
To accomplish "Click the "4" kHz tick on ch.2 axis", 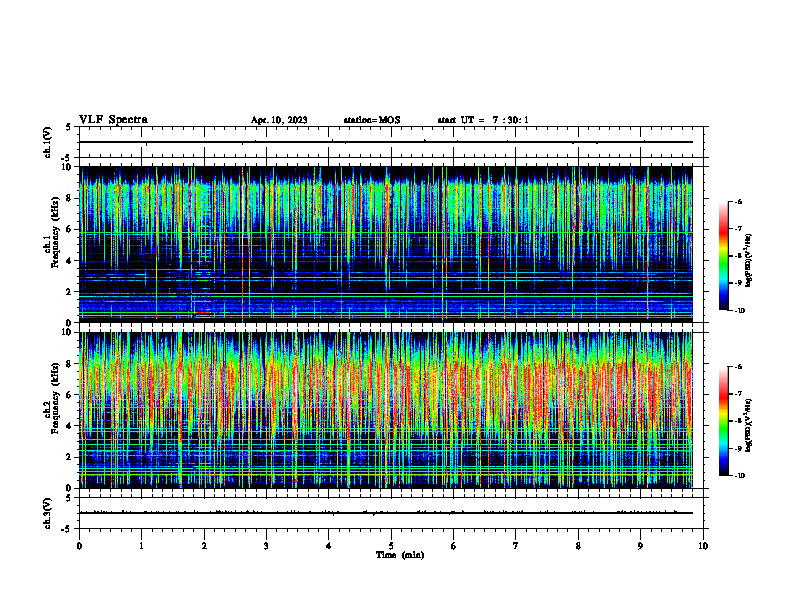I will click(70, 426).
